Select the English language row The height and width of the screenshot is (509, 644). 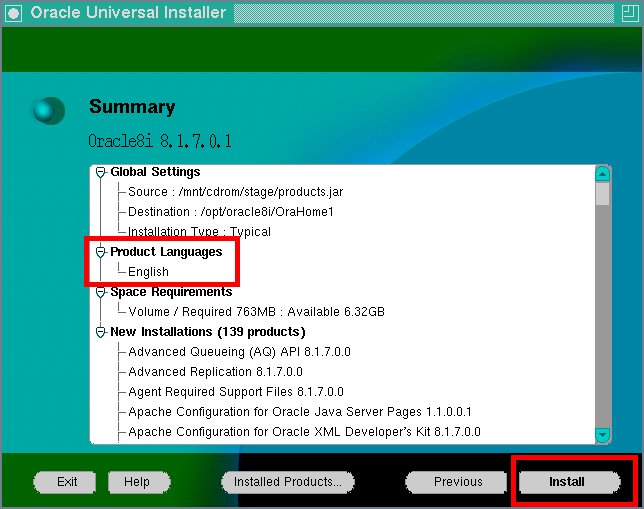[148, 272]
